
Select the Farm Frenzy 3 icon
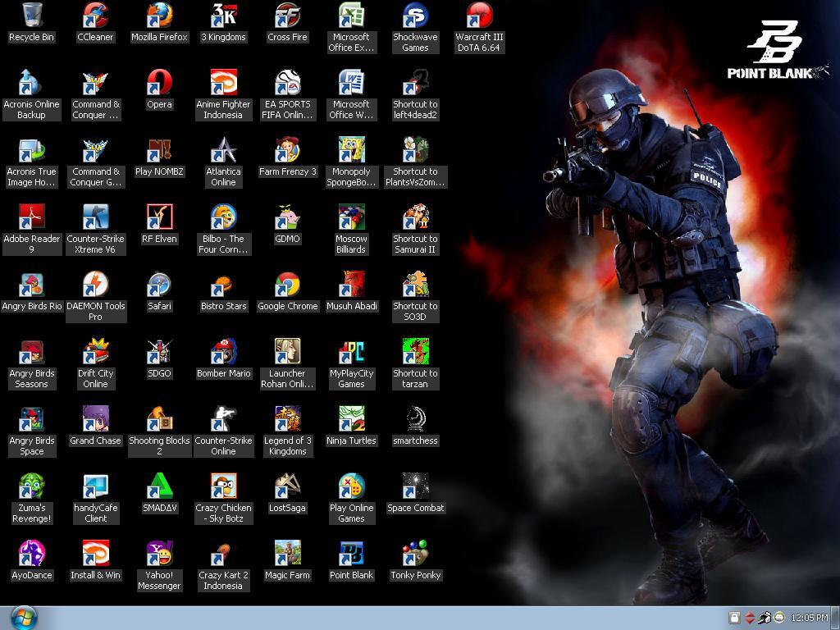point(288,150)
